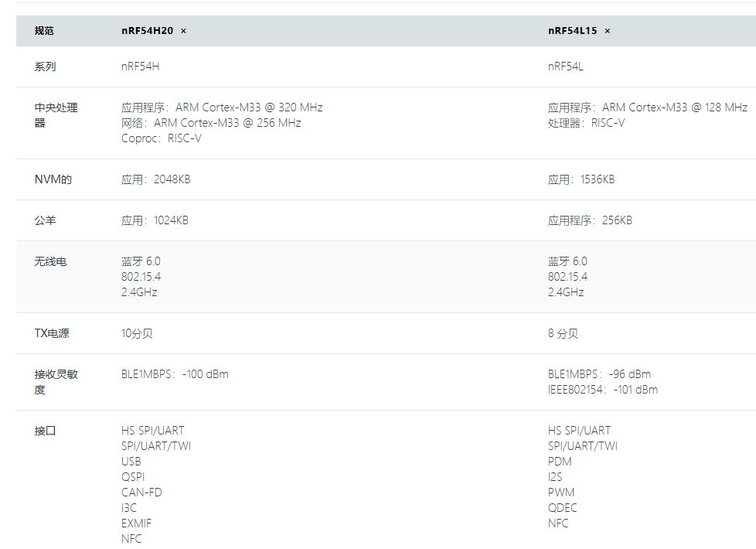Click the nRF54L15 product header
Viewport: 756px width, 549px height.
[x=572, y=31]
